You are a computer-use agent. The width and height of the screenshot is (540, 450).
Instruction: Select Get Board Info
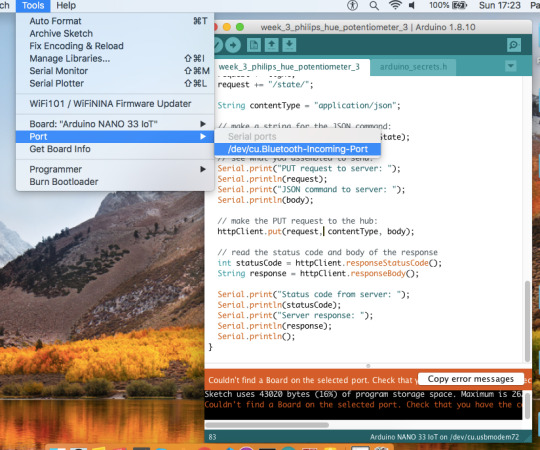pyautogui.click(x=115, y=149)
